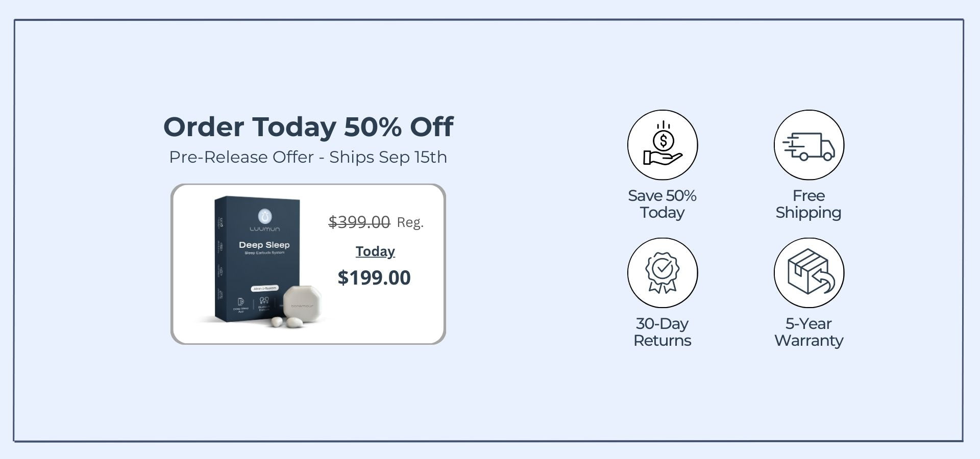Select the award ribbon checkmark icon

663,273
